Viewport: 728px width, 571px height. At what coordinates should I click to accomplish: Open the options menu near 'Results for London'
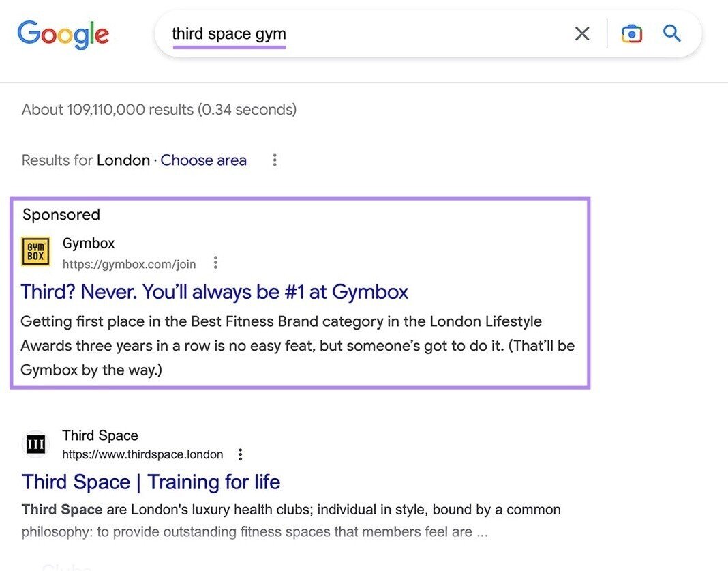[275, 159]
